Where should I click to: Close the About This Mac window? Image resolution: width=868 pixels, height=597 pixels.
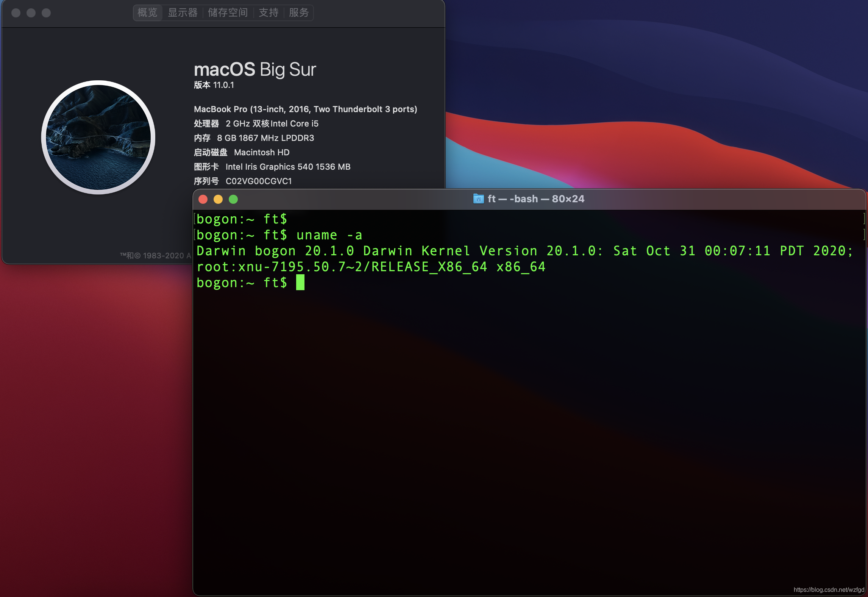pyautogui.click(x=16, y=13)
